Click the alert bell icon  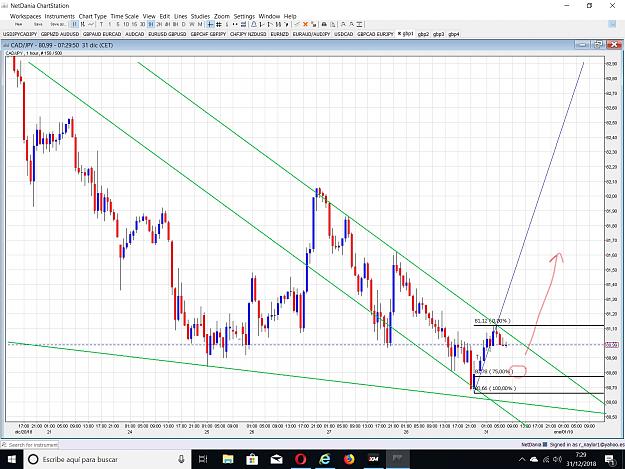[254, 24]
